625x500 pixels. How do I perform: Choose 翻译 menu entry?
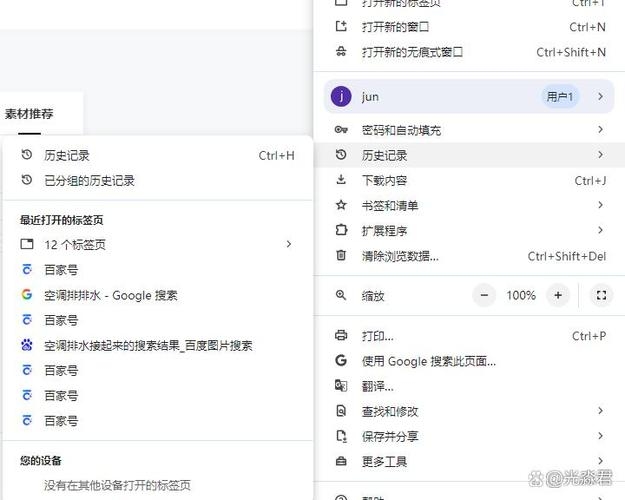(470, 386)
